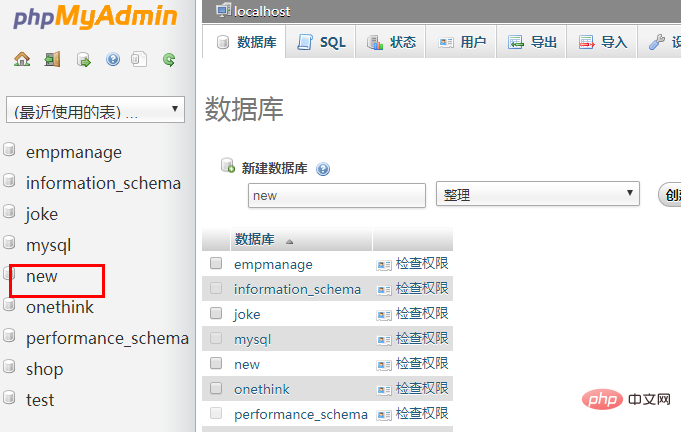Open the 整理 collation dropdown
Screen dimensions: 681x432
tap(538, 194)
